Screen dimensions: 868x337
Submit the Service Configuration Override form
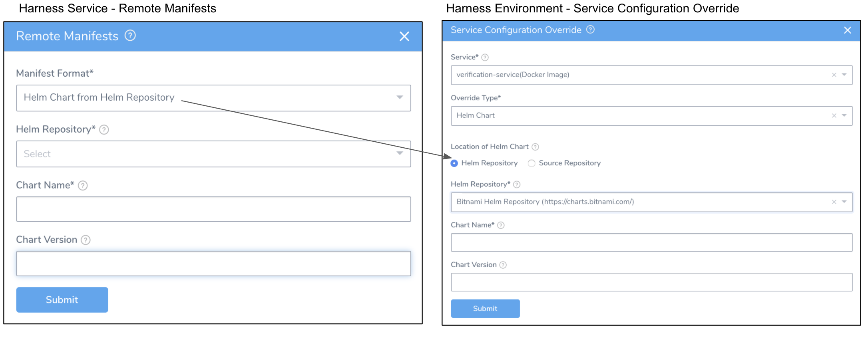(485, 309)
